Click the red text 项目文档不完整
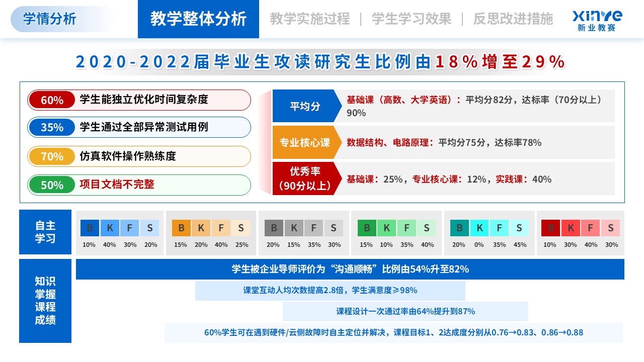Viewport: 644px width, 362px height. [x=117, y=185]
